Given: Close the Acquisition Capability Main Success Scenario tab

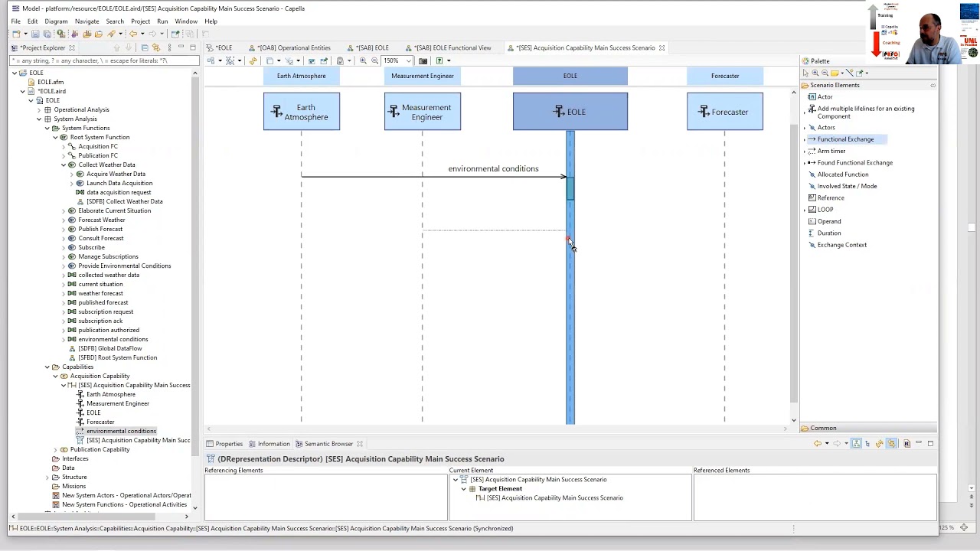Looking at the screenshot, I should coord(661,48).
